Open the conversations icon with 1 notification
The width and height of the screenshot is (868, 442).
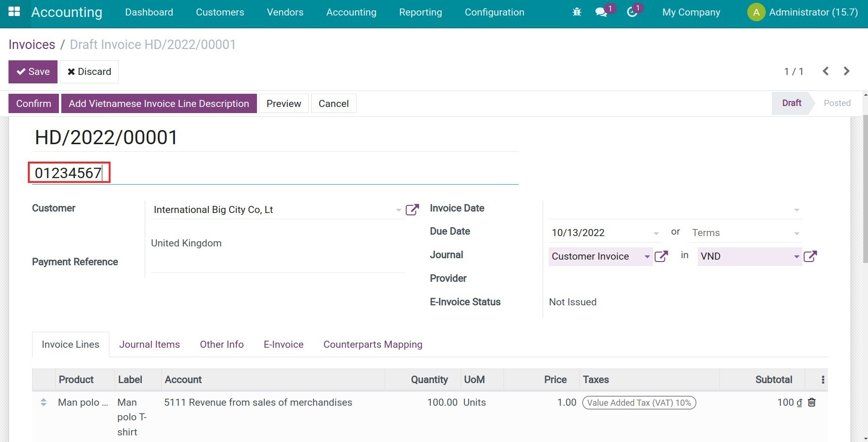pos(601,12)
